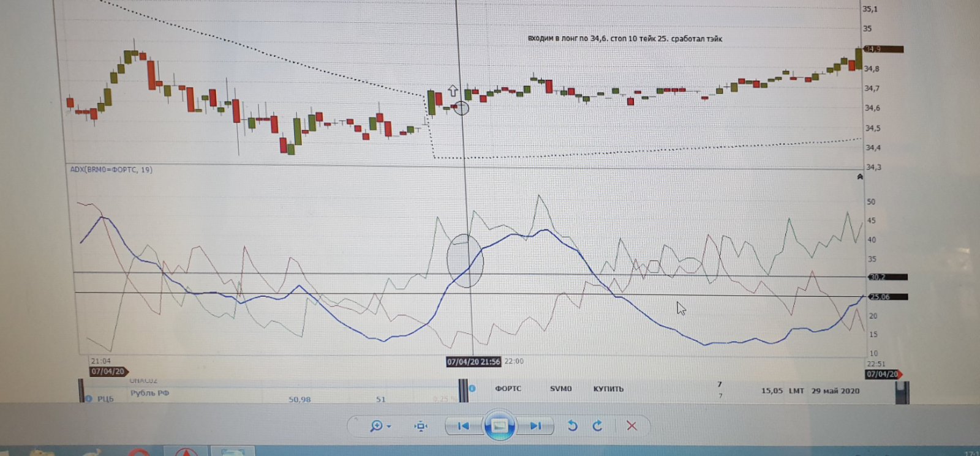Click the up-arrow entry marker on chart
Image resolution: width=980 pixels, height=456 pixels.
[x=453, y=91]
